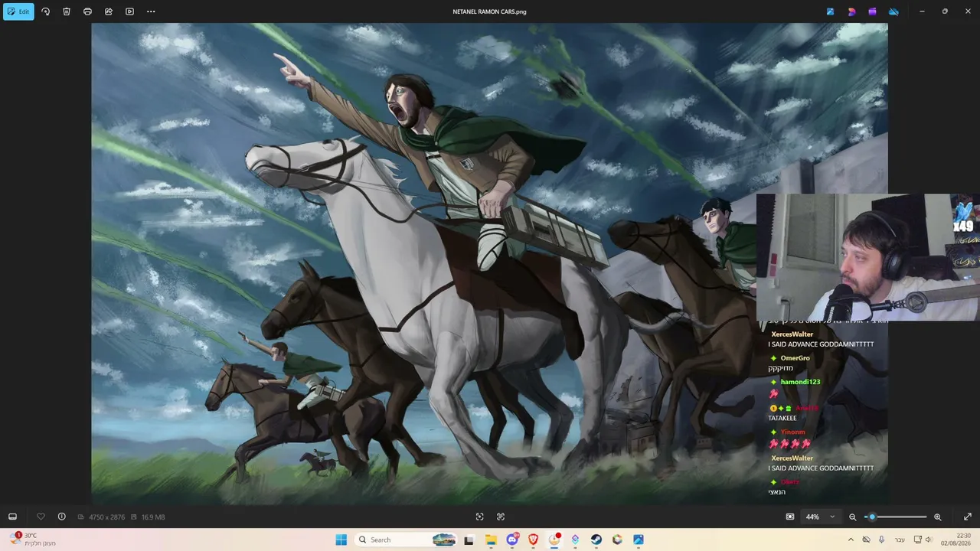Share the photo using the share icon
Image resolution: width=980 pixels, height=551 pixels.
tap(109, 11)
